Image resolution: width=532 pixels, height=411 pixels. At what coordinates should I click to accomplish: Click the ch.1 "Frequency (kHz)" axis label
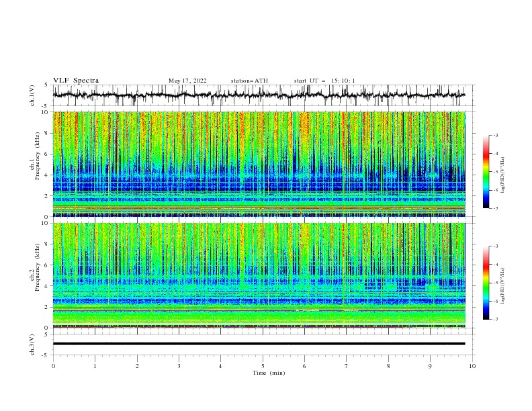pyautogui.click(x=38, y=156)
